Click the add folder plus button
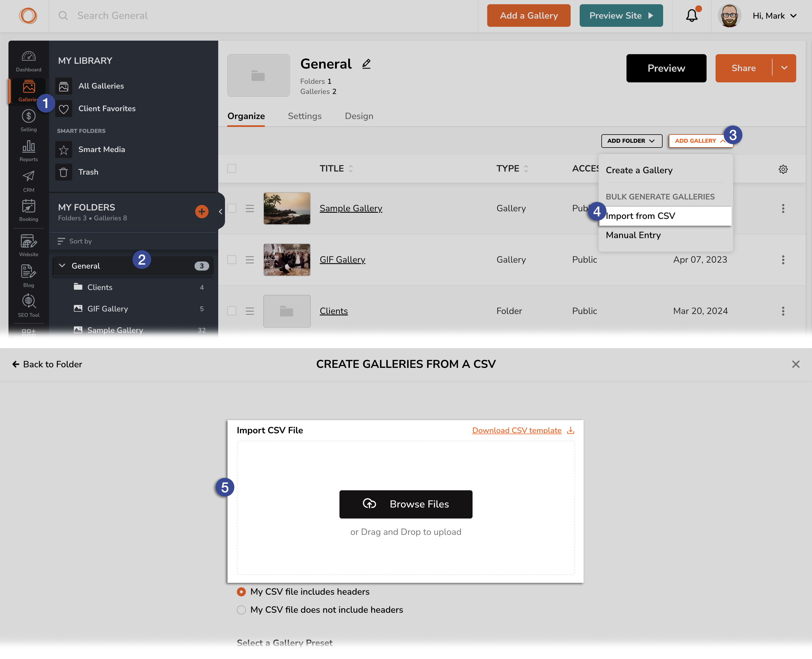Image resolution: width=812 pixels, height=659 pixels. pos(202,212)
